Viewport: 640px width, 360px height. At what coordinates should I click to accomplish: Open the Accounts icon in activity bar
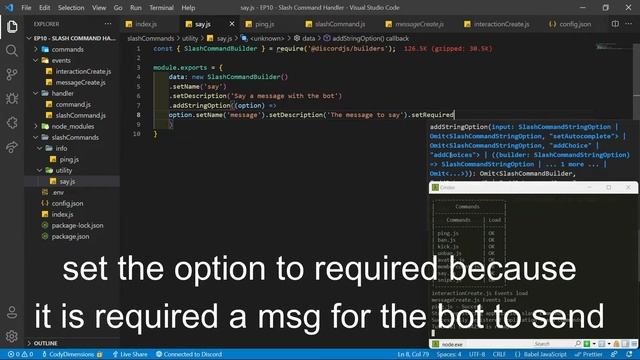pyautogui.click(x=12, y=312)
